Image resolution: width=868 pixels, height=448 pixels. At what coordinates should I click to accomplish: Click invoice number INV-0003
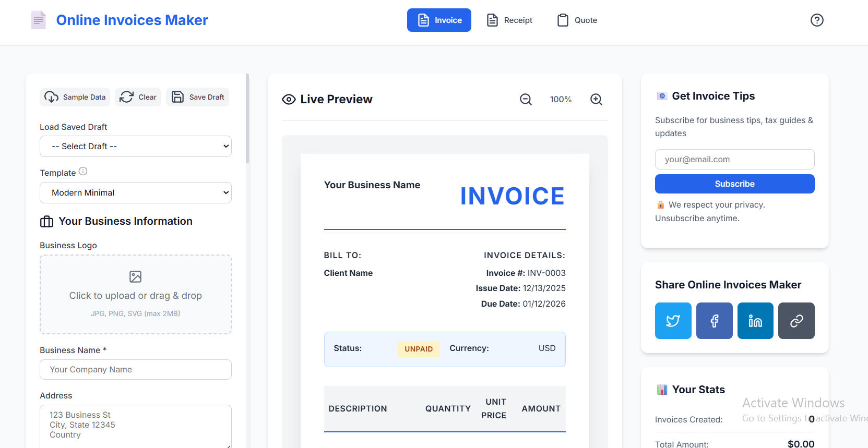[546, 273]
